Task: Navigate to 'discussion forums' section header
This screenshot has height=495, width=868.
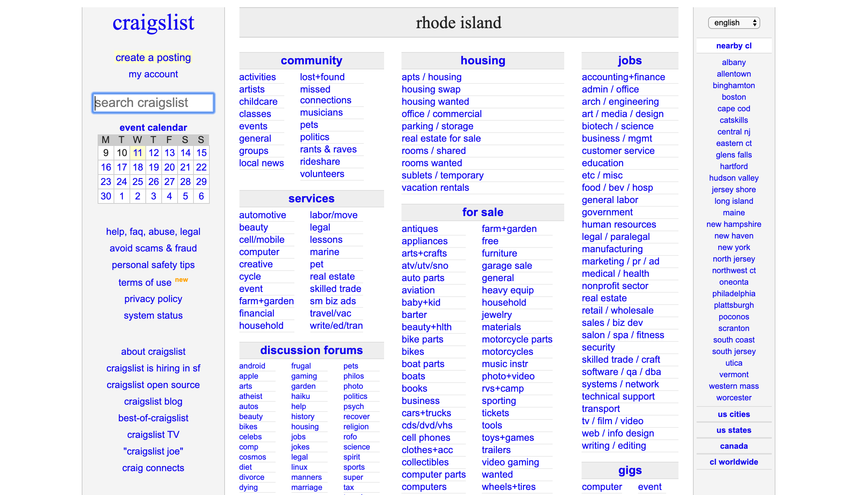Action: 312,350
